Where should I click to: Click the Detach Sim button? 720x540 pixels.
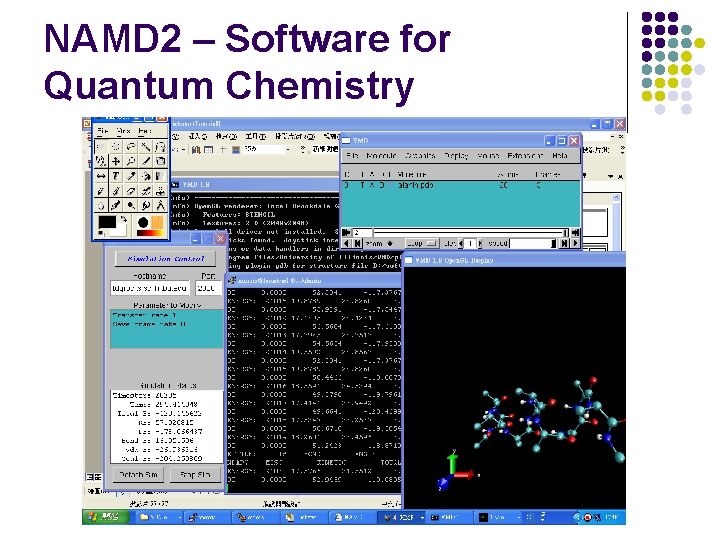coord(138,474)
